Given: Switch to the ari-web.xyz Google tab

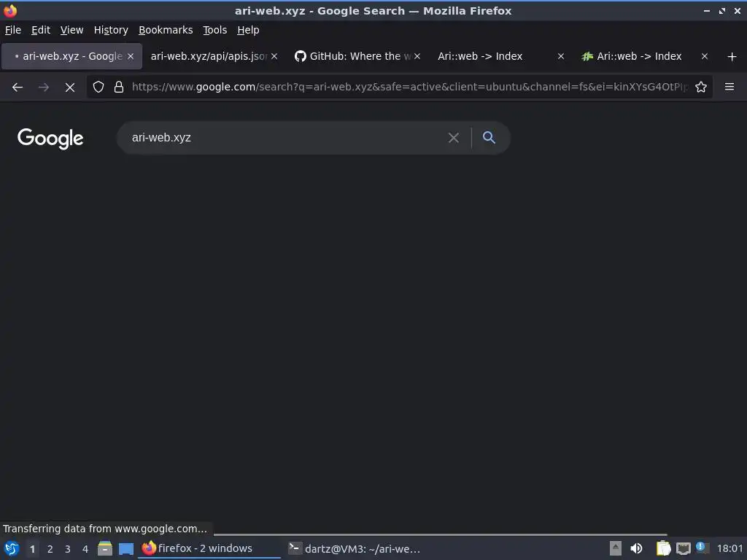Looking at the screenshot, I should pos(72,57).
